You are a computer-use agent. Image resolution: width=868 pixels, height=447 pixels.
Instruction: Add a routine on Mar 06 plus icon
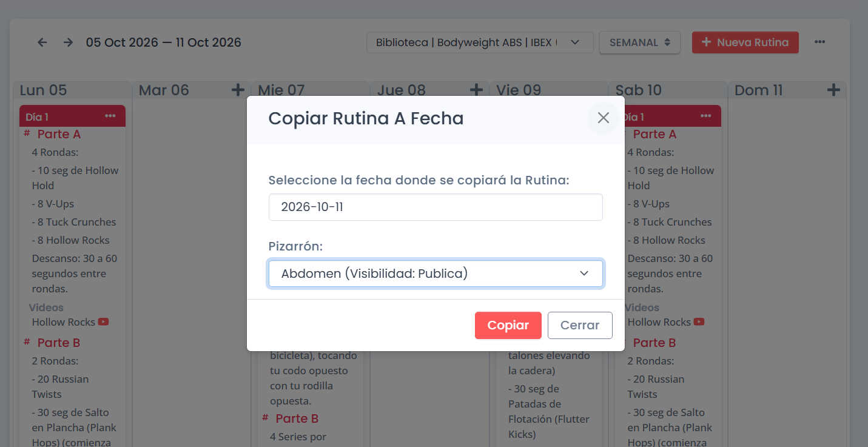238,90
